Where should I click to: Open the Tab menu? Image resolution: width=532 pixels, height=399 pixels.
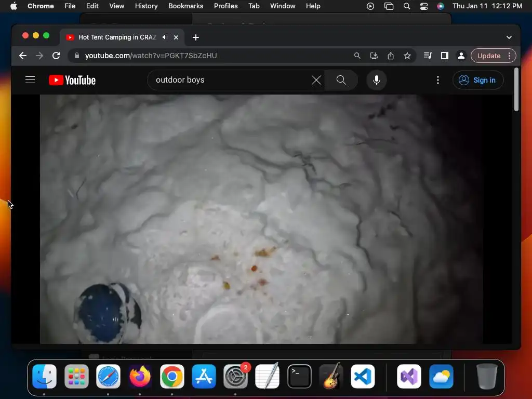coord(254,6)
